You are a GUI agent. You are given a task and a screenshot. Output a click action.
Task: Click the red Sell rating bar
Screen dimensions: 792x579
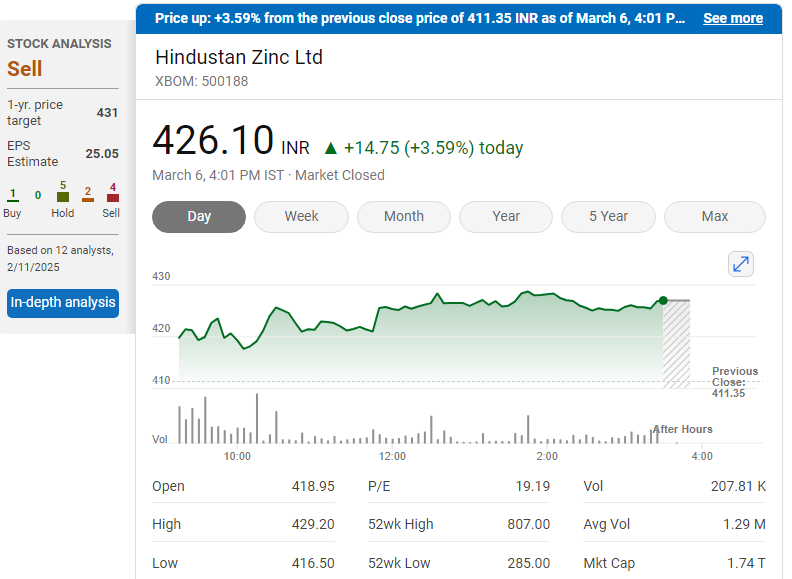(x=112, y=198)
